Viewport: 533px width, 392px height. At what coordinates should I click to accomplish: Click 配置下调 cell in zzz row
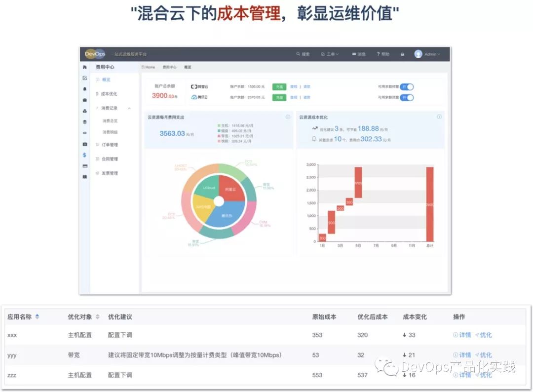coord(120,375)
